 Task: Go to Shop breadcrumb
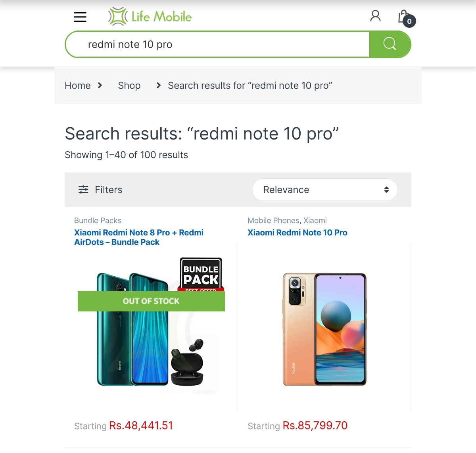[x=129, y=86]
